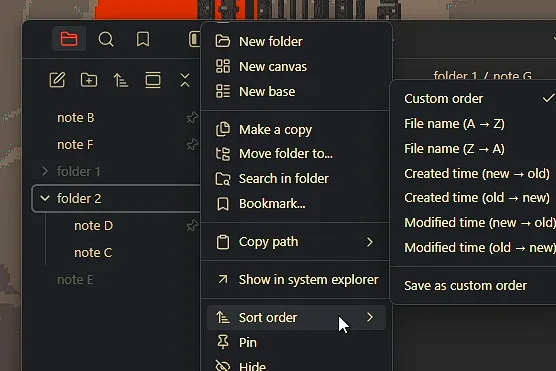The height and width of the screenshot is (371, 556).
Task: Choose New folder from context menu
Action: pos(296,41)
